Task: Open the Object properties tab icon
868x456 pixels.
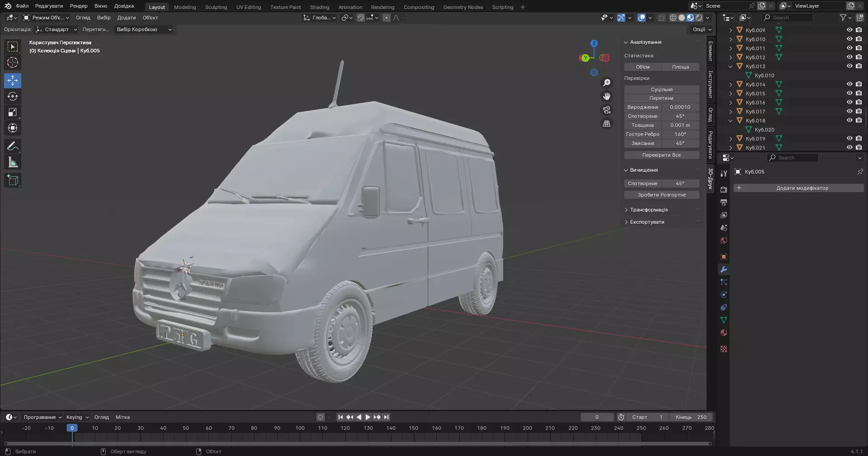Action: click(x=724, y=257)
